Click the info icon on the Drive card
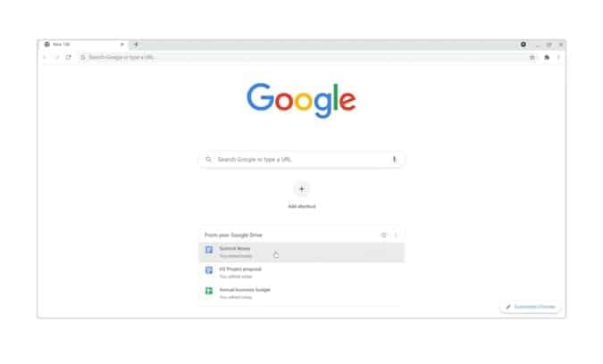Image resolution: width=603 pixels, height=364 pixels. 383,235
